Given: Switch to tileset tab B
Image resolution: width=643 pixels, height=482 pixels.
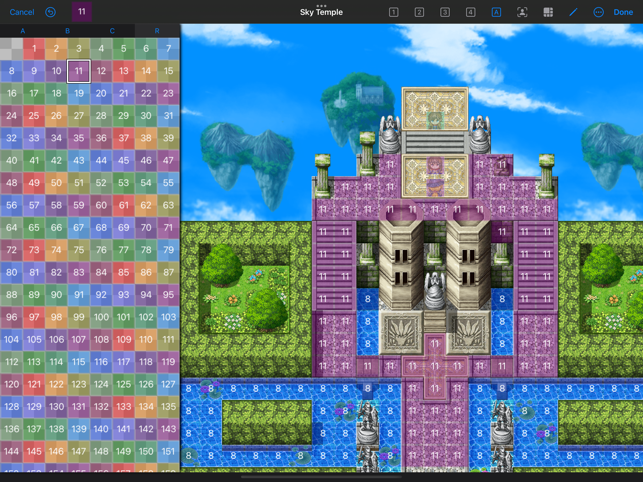Looking at the screenshot, I should point(67,31).
